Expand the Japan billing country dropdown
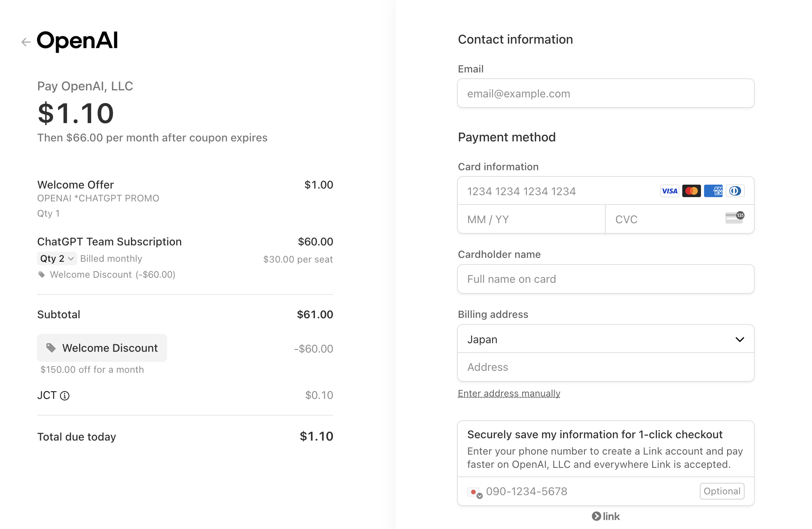Image resolution: width=812 pixels, height=529 pixels. tap(606, 339)
